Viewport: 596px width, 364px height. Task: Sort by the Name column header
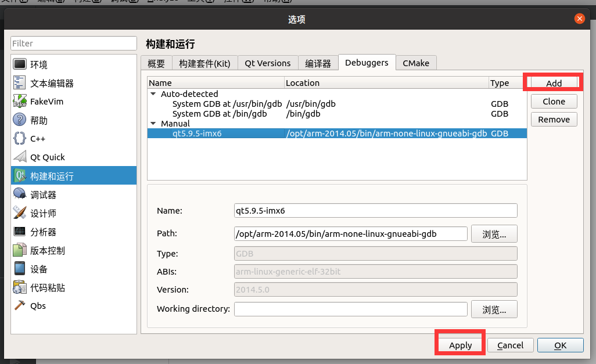(x=216, y=83)
